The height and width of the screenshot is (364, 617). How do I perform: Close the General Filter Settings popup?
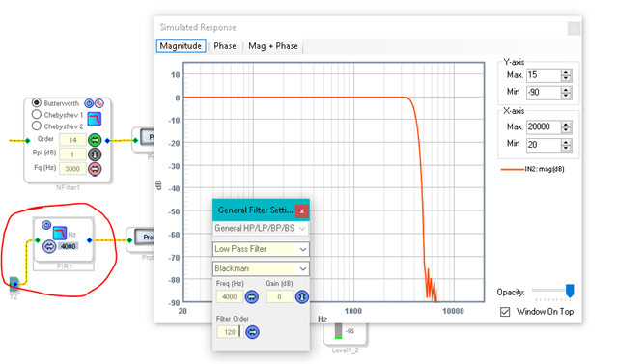click(x=302, y=210)
